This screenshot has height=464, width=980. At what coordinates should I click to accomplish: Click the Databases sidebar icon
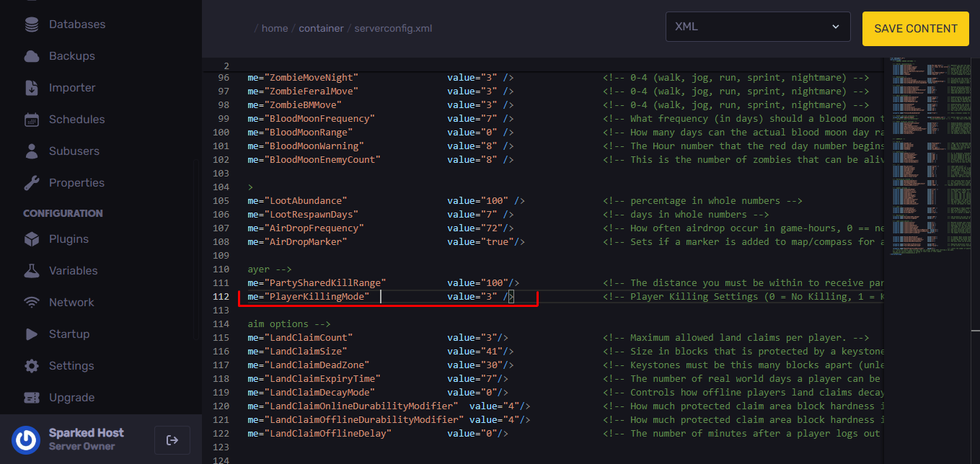coord(32,24)
